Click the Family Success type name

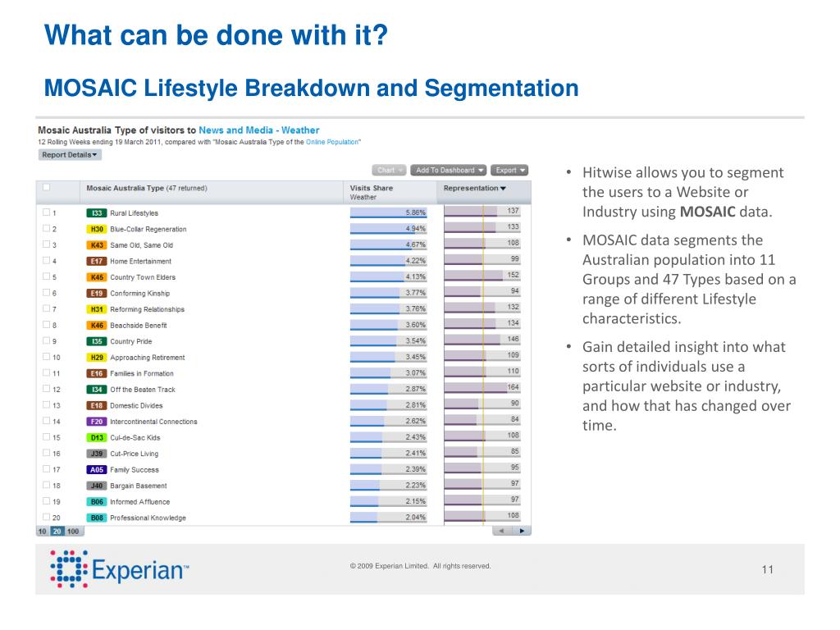coord(135,470)
